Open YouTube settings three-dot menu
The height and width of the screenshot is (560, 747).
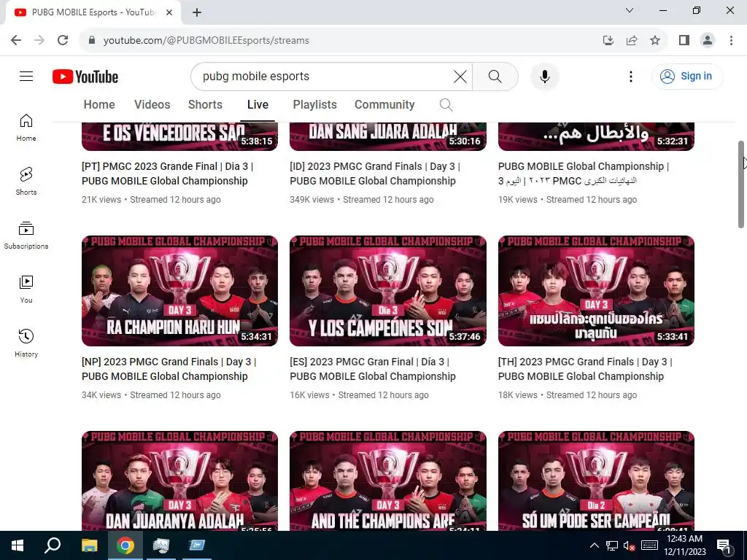coord(631,76)
